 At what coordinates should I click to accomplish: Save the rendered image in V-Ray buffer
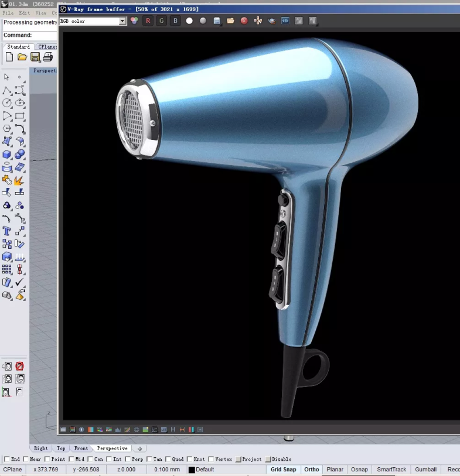tap(217, 21)
